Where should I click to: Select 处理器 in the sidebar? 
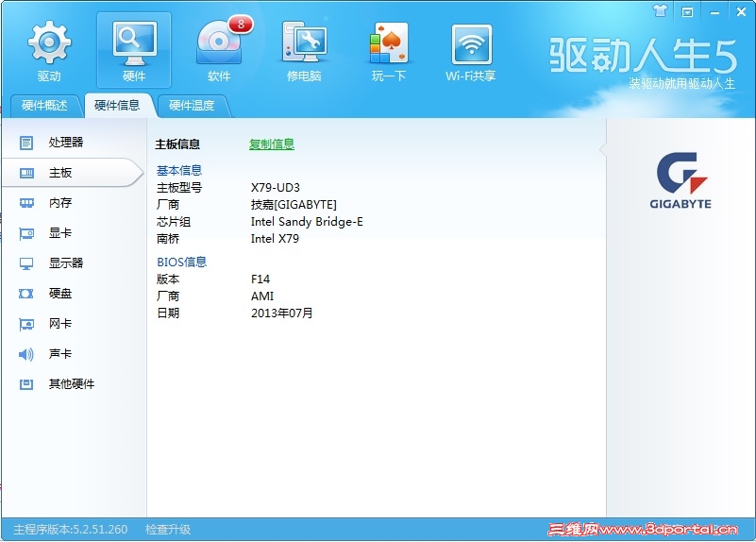(66, 143)
